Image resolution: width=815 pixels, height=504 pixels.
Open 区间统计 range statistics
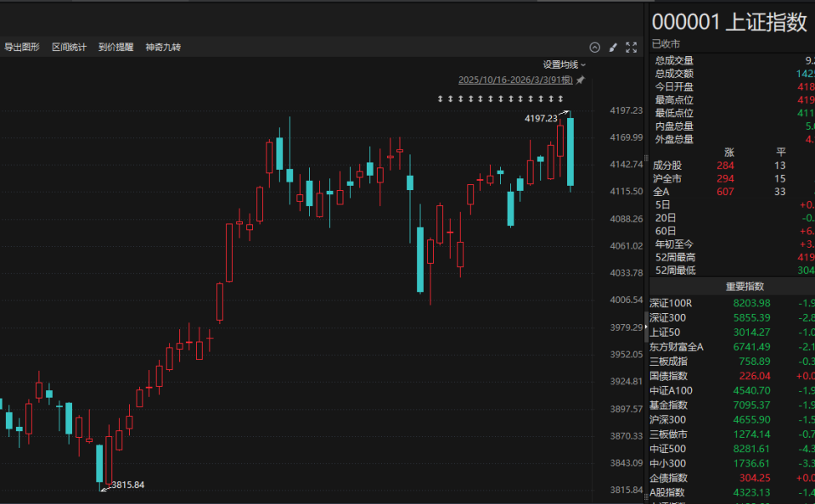click(69, 48)
